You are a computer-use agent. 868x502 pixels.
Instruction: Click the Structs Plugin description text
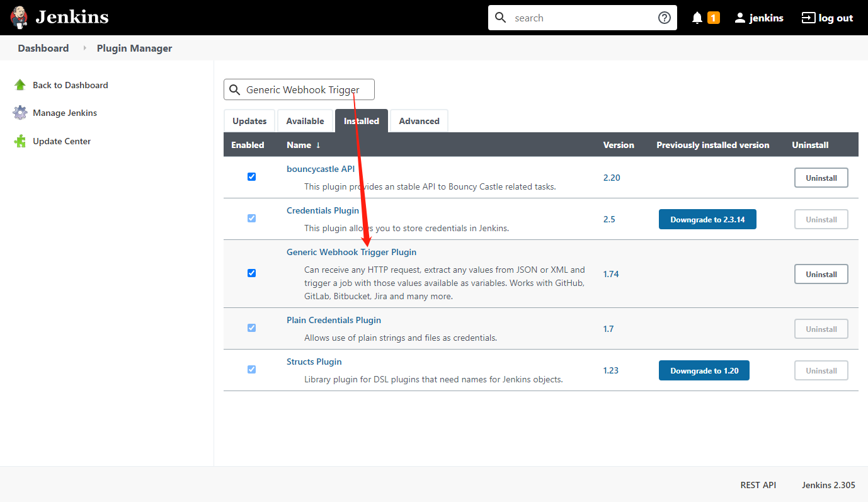click(433, 379)
